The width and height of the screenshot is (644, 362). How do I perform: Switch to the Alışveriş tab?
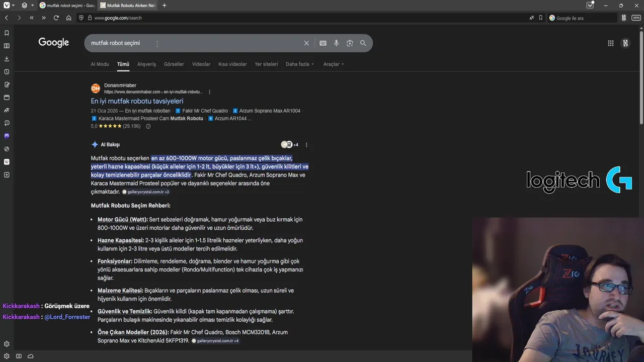[x=146, y=64]
